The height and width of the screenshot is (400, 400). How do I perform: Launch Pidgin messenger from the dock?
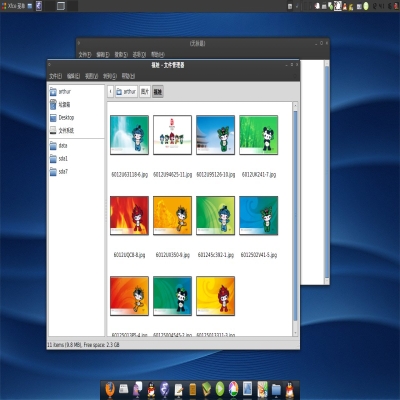click(x=137, y=389)
